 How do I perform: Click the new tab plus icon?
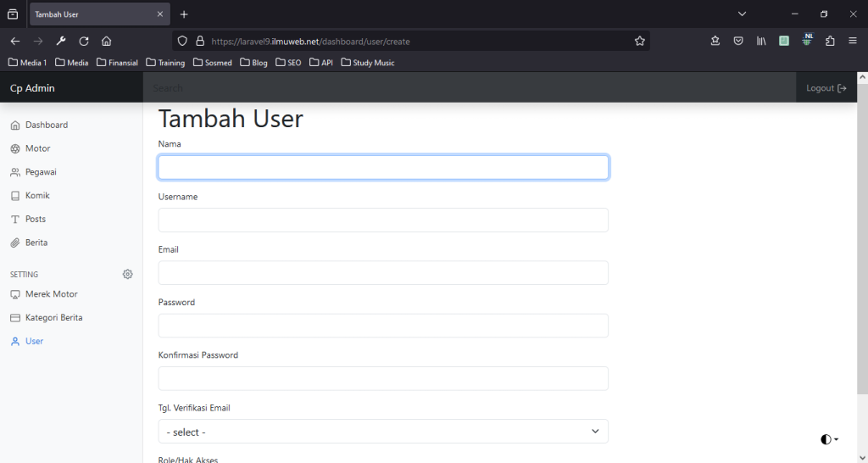[184, 14]
